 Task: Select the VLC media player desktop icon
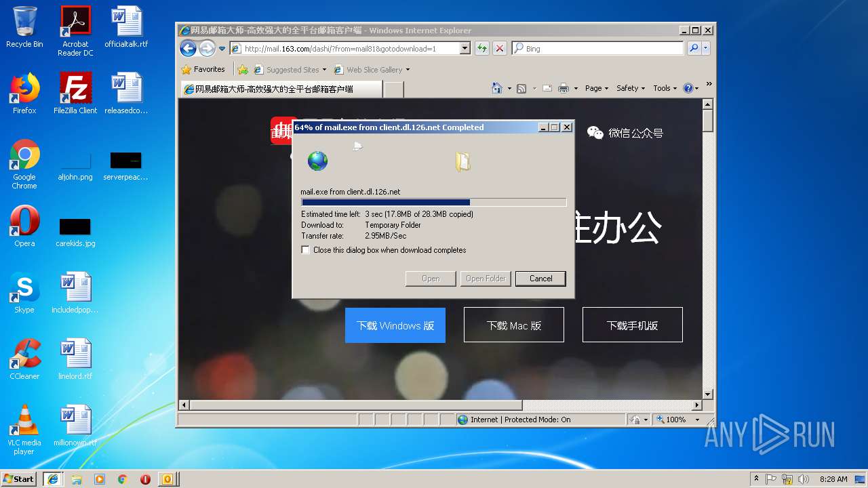tap(24, 430)
